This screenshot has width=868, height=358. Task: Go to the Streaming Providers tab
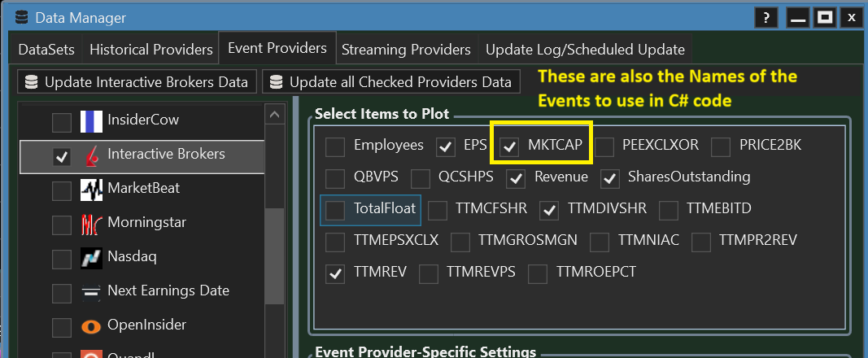(406, 50)
